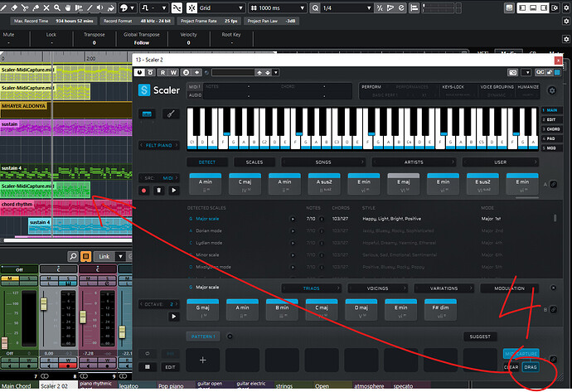Close section B with the X icon
The height and width of the screenshot is (392, 572).
coord(553,288)
